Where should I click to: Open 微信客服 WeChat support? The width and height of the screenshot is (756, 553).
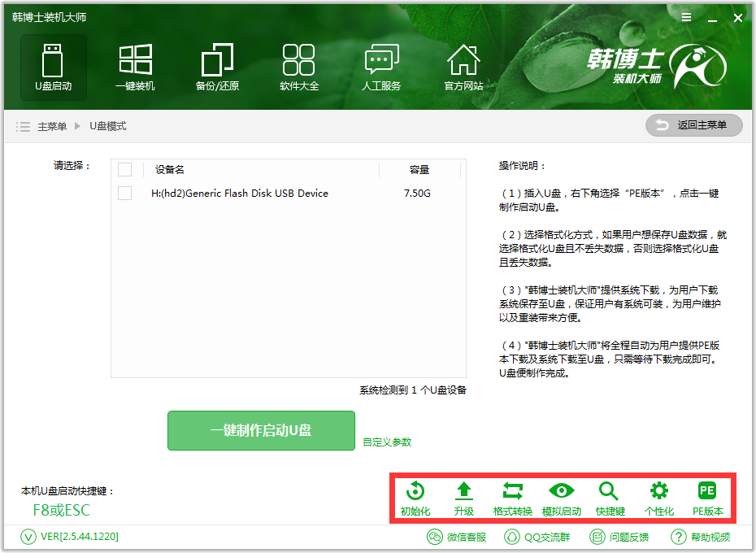[x=457, y=537]
